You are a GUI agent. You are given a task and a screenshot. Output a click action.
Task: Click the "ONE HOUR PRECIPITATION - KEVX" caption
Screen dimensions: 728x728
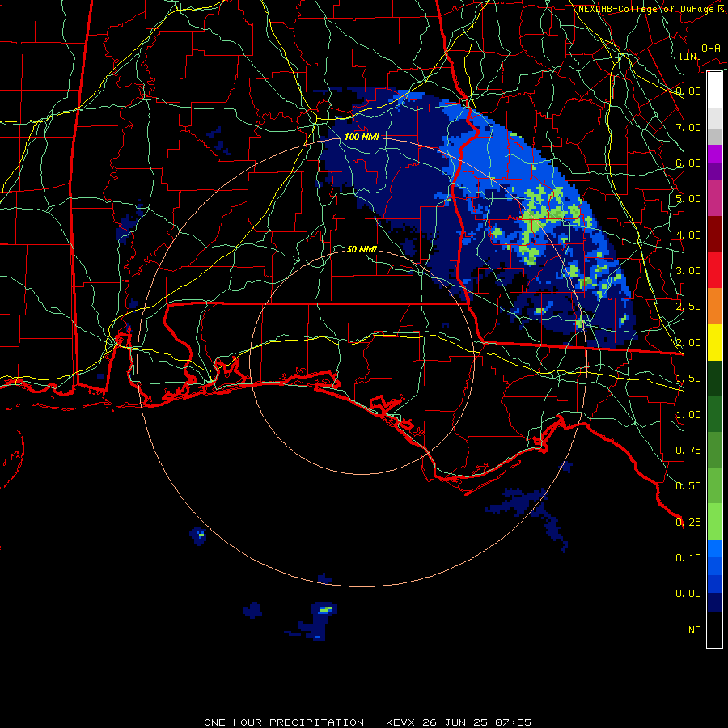click(x=311, y=722)
